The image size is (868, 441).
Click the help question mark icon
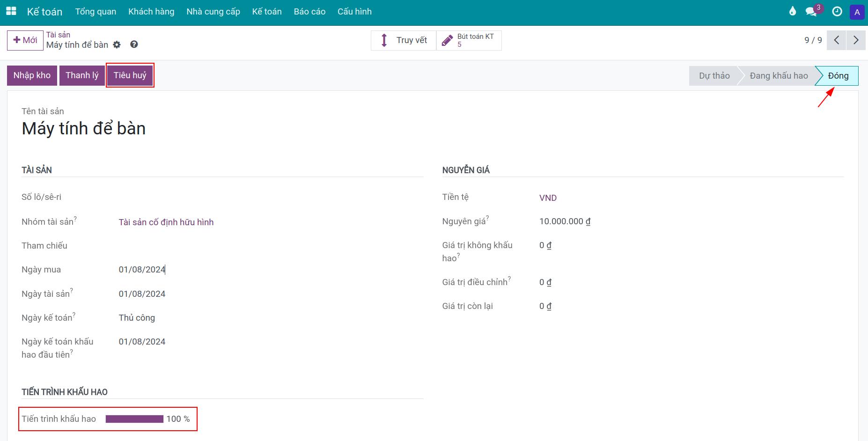click(134, 44)
